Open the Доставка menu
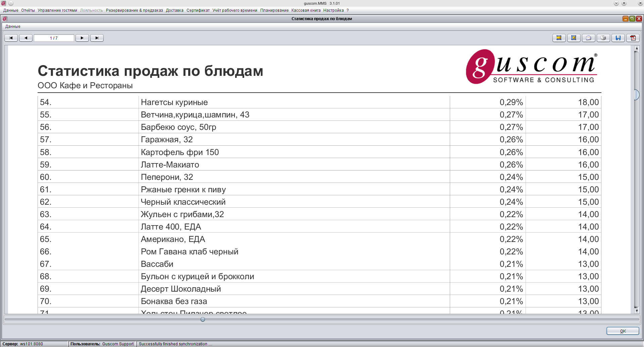 pyautogui.click(x=174, y=10)
